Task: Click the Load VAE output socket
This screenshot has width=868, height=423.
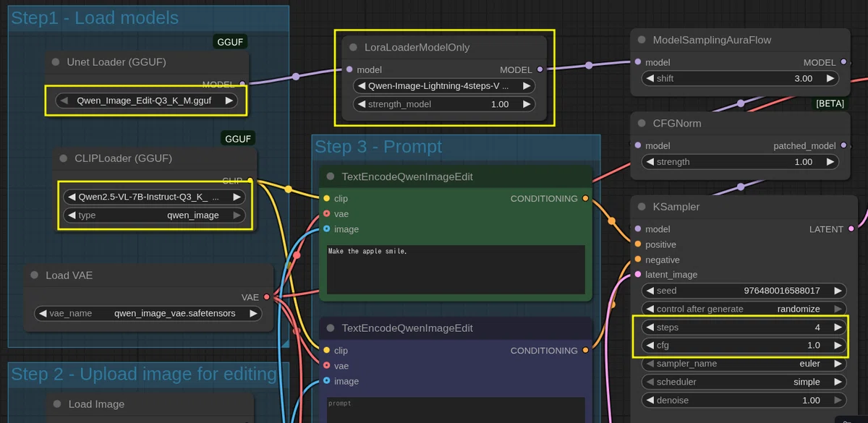Action: 267,297
